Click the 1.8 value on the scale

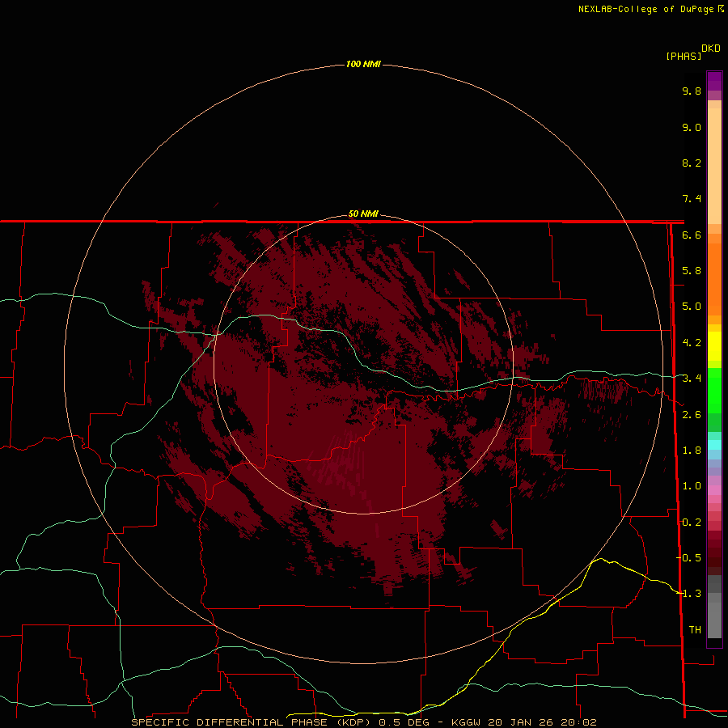[692, 451]
